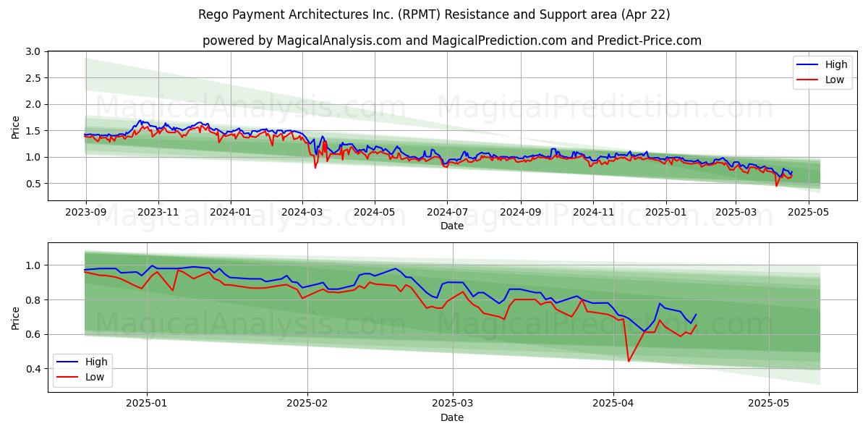Select '2024-01' tick on top chart axis
Viewport: 868px width, 434px height.
pos(231,213)
